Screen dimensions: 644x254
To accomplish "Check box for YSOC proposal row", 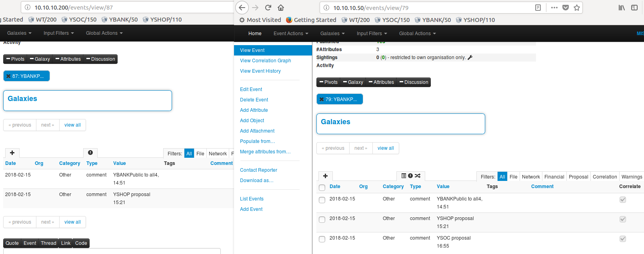I will pyautogui.click(x=322, y=239).
